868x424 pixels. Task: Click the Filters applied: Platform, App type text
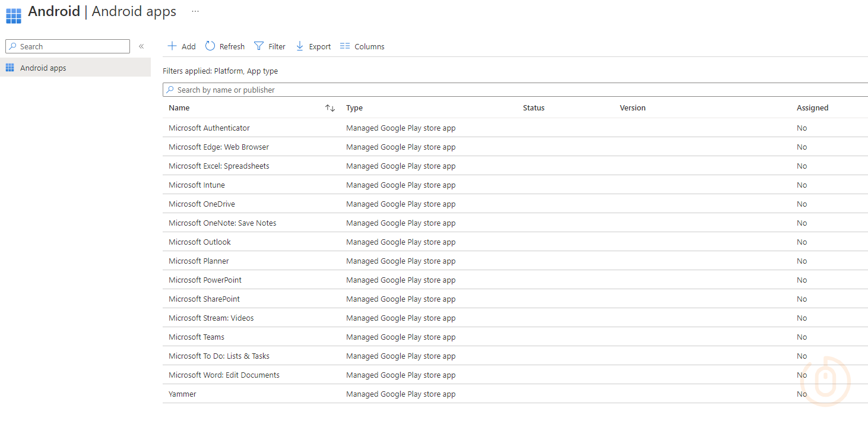point(220,71)
